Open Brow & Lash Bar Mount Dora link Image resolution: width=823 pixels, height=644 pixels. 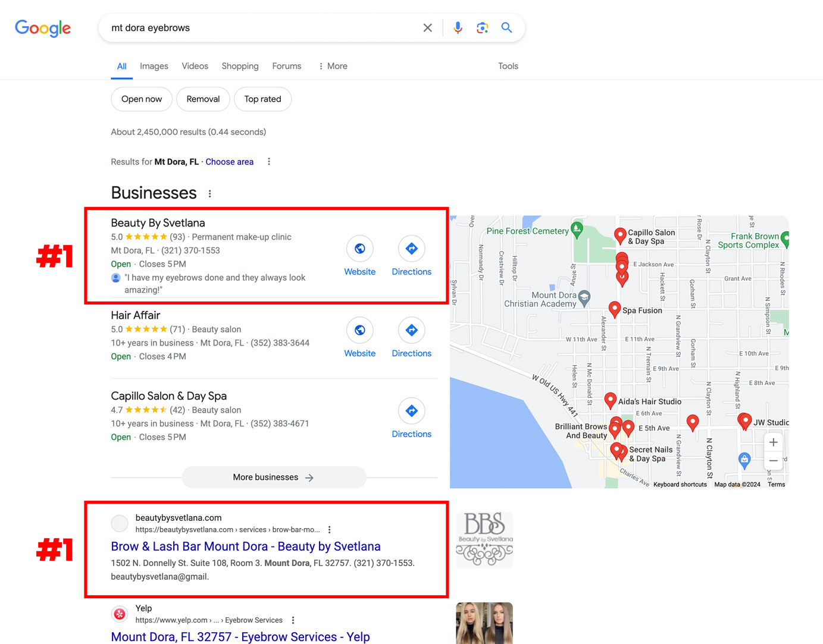pyautogui.click(x=246, y=546)
